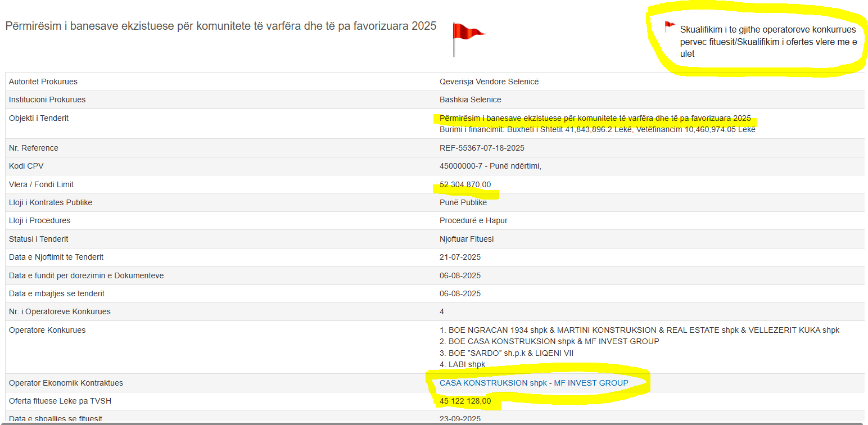This screenshot has width=868, height=425.
Task: Click the CPV code 45000000-7 Punë ndërtimi
Action: 490,166
